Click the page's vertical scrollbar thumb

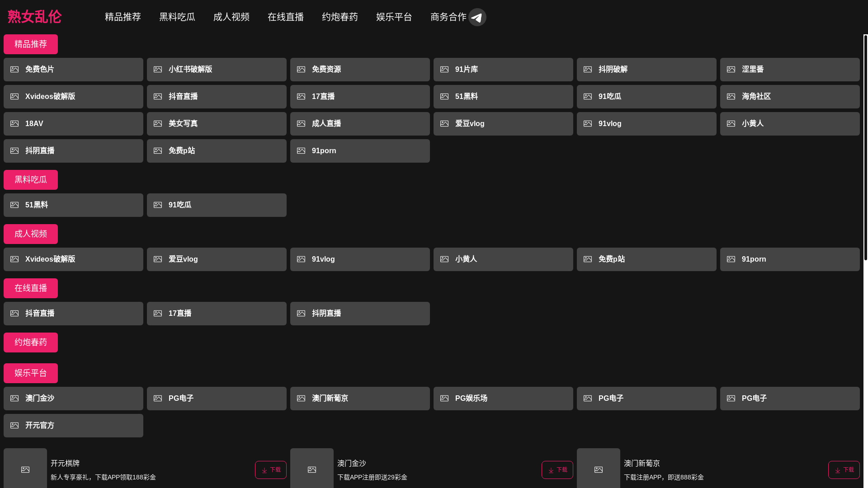coord(866,147)
